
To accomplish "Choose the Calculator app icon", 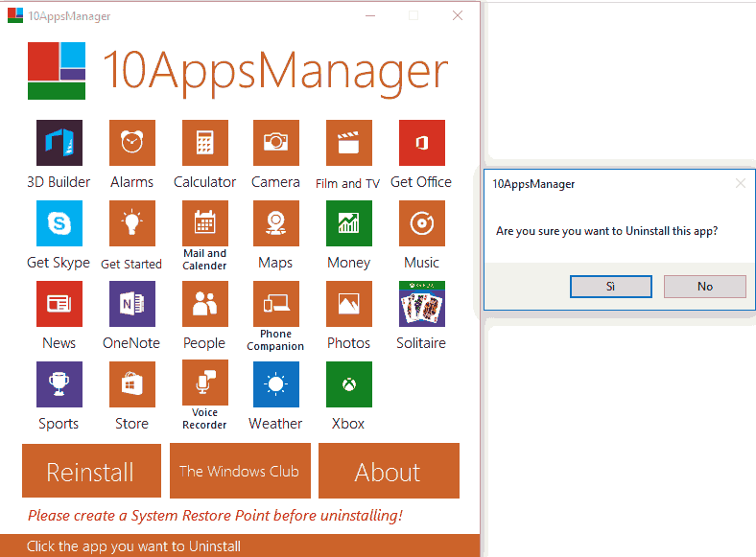I will (x=205, y=143).
